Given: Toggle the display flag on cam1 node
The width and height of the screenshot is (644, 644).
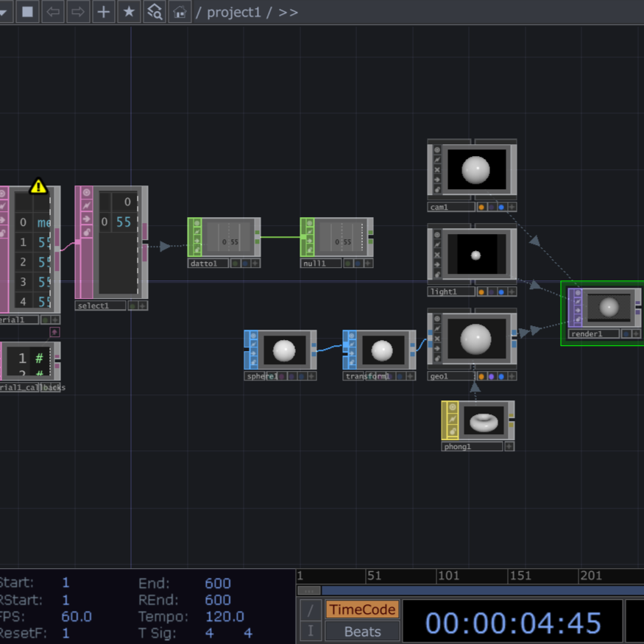Looking at the screenshot, I should [481, 208].
